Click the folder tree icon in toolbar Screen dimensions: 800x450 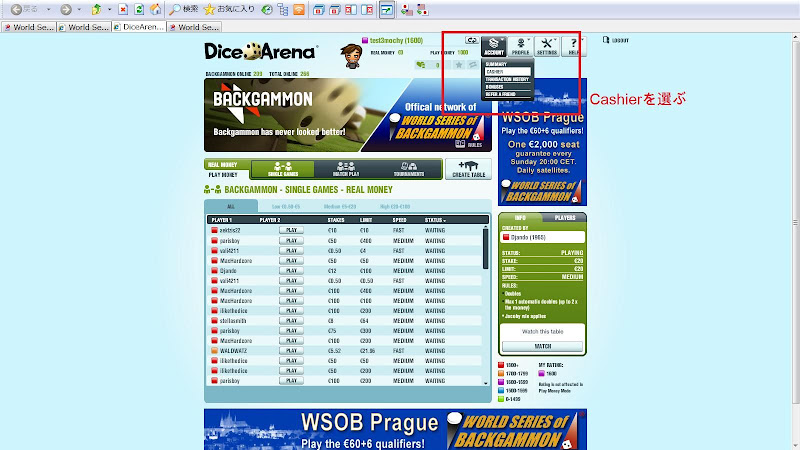[283, 9]
